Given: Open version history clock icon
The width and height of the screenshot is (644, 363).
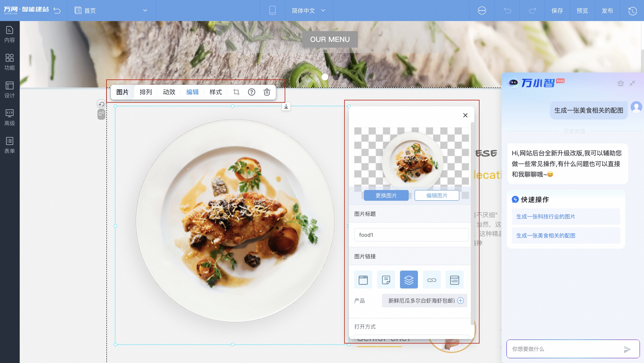Looking at the screenshot, I should [x=632, y=11].
